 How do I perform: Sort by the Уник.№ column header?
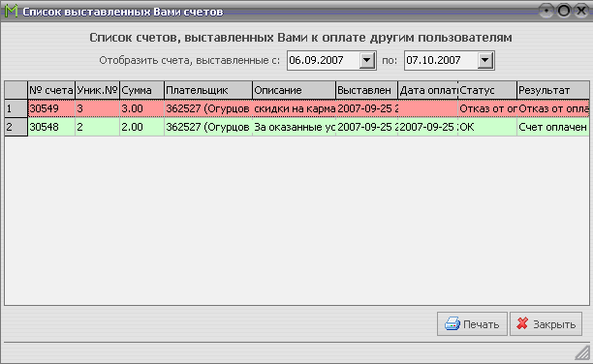[x=98, y=90]
